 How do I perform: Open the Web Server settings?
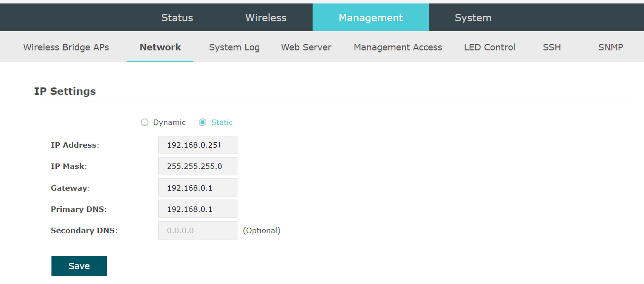coord(306,47)
